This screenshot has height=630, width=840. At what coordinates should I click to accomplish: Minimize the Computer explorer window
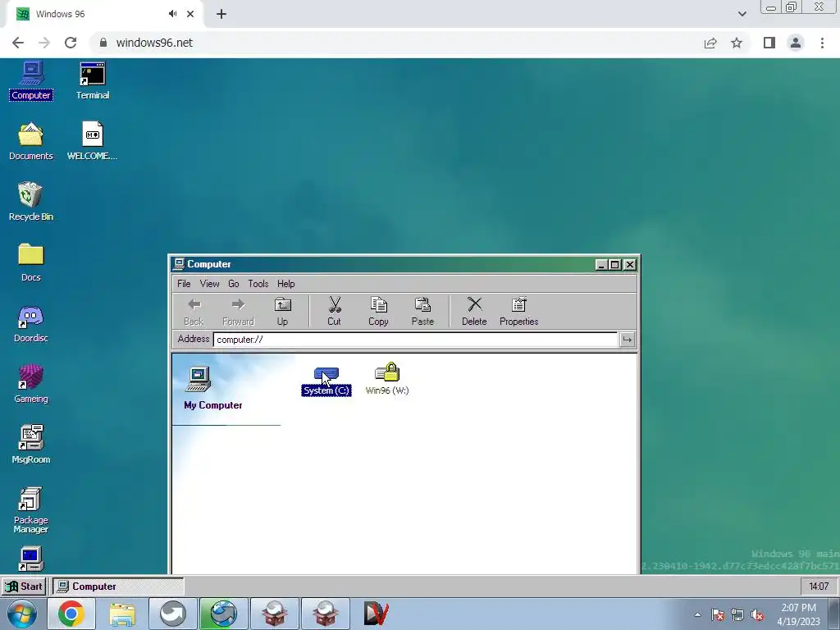[x=601, y=265]
